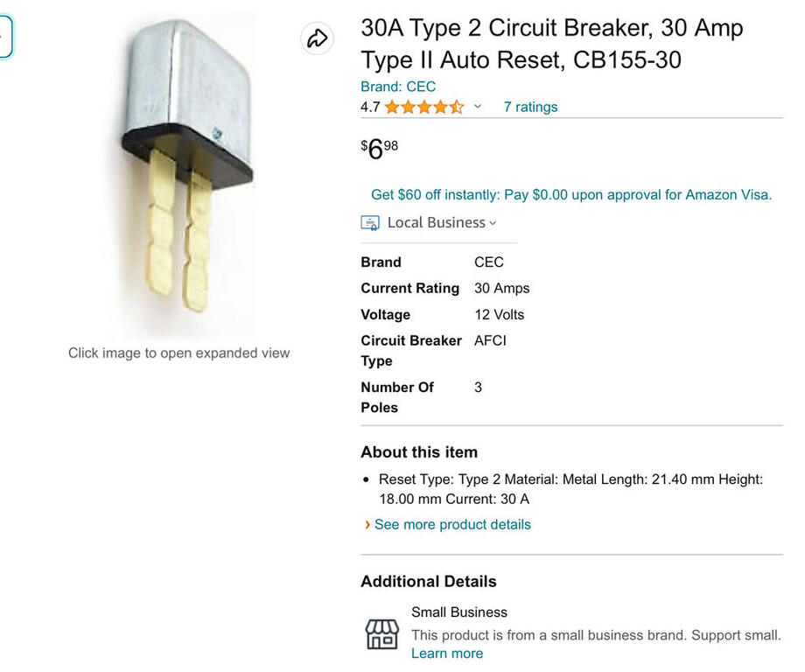Click the 30A Type 2 Circuit Breaker title

pyautogui.click(x=551, y=44)
